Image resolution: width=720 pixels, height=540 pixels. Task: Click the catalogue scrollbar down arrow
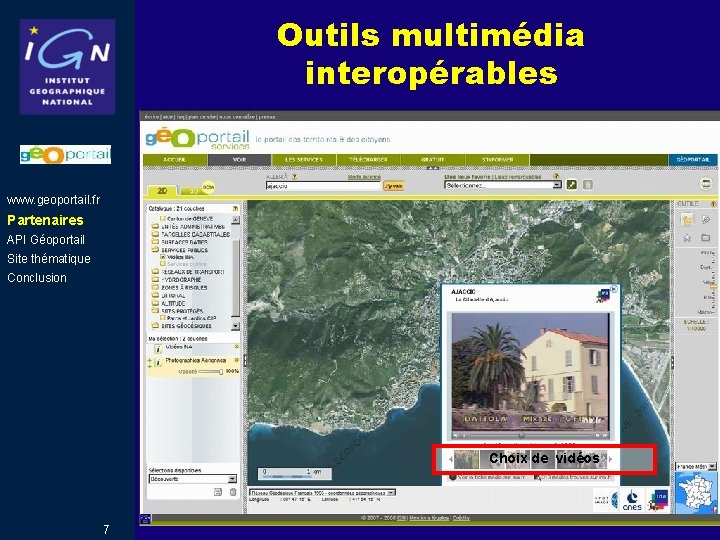236,326
